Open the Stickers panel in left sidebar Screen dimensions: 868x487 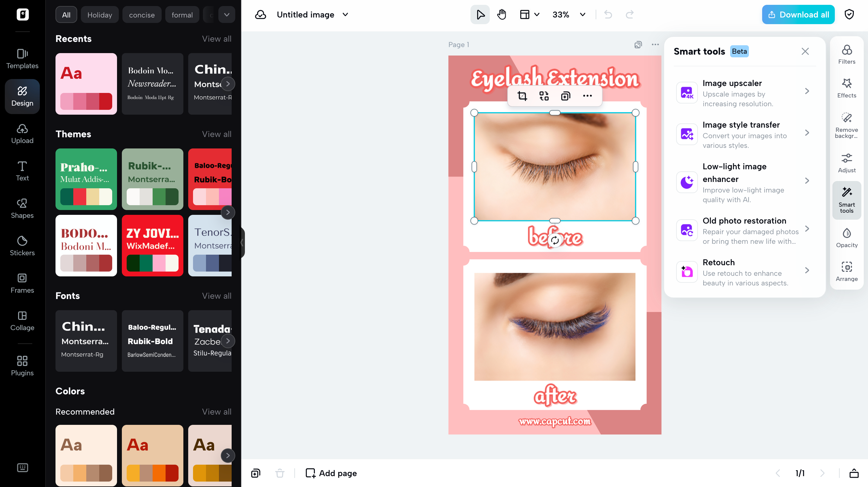[x=22, y=246]
